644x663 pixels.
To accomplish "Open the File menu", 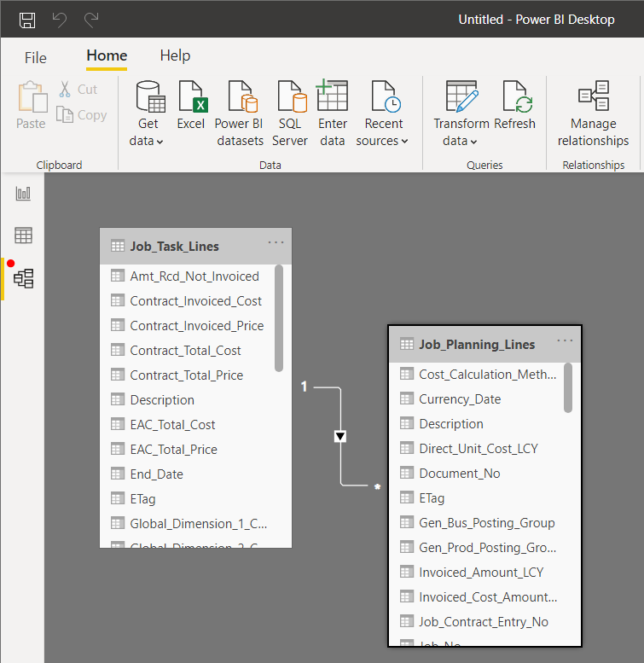I will pos(36,57).
